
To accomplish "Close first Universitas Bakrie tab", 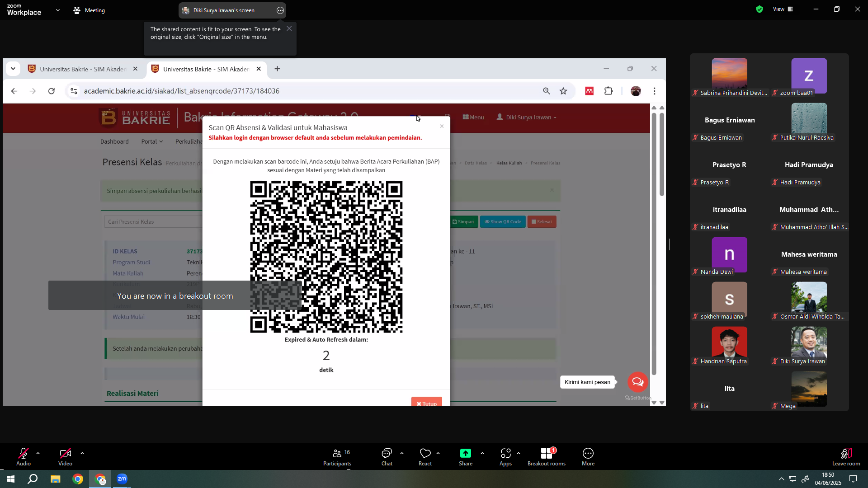I will (x=135, y=69).
